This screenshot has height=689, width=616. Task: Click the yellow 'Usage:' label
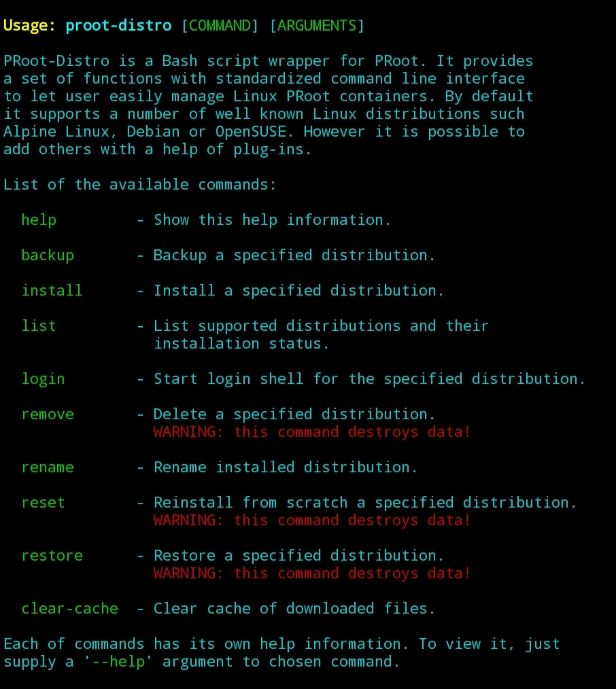(x=29, y=26)
